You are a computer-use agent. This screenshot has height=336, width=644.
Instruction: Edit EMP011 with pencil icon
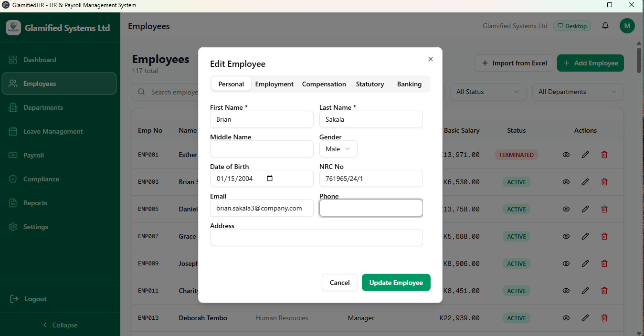pos(585,291)
